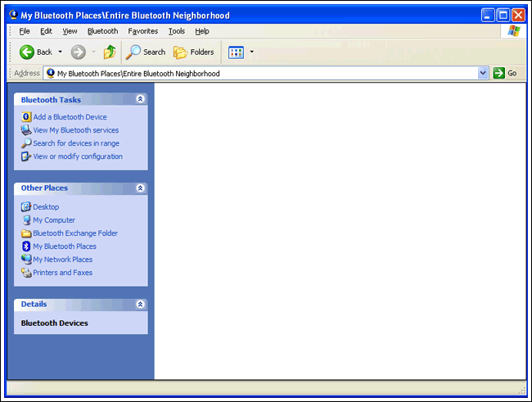
Task: Click the Add a Bluetooth Device icon
Action: point(26,117)
